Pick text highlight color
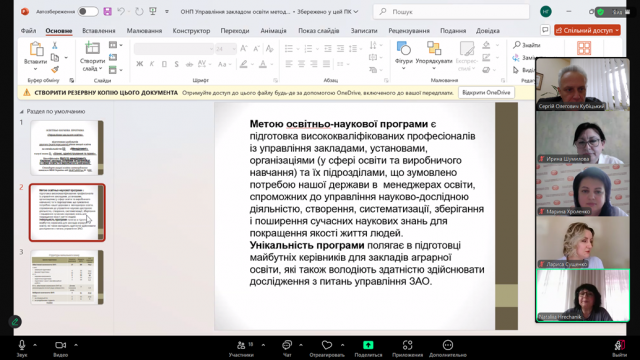640x360 pixels. point(244,64)
